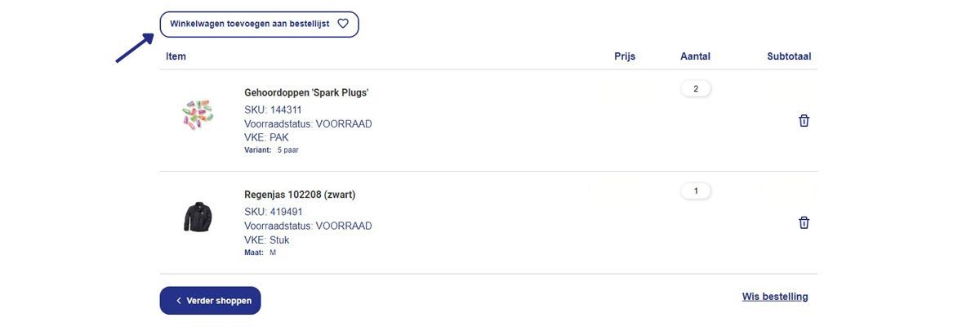Click the Prijs column header

click(625, 56)
